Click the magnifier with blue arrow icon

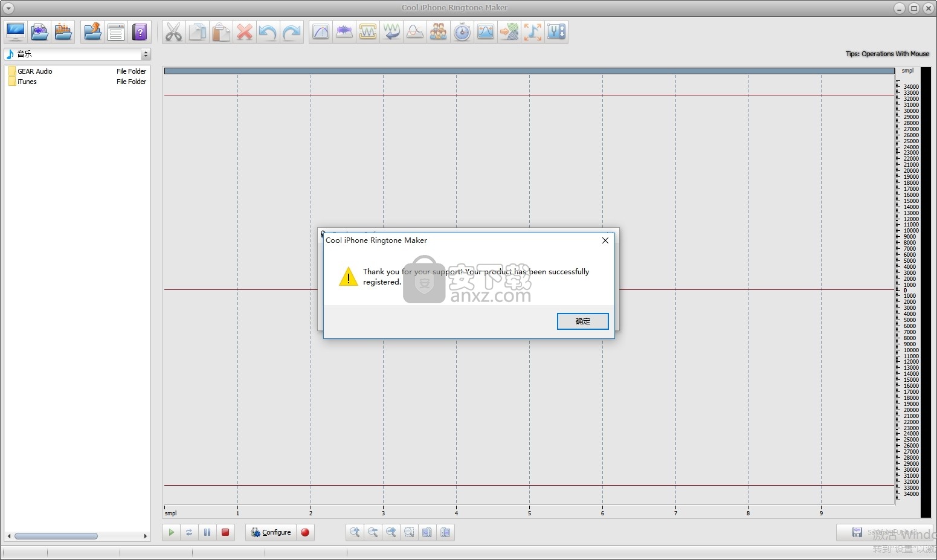coord(391,532)
